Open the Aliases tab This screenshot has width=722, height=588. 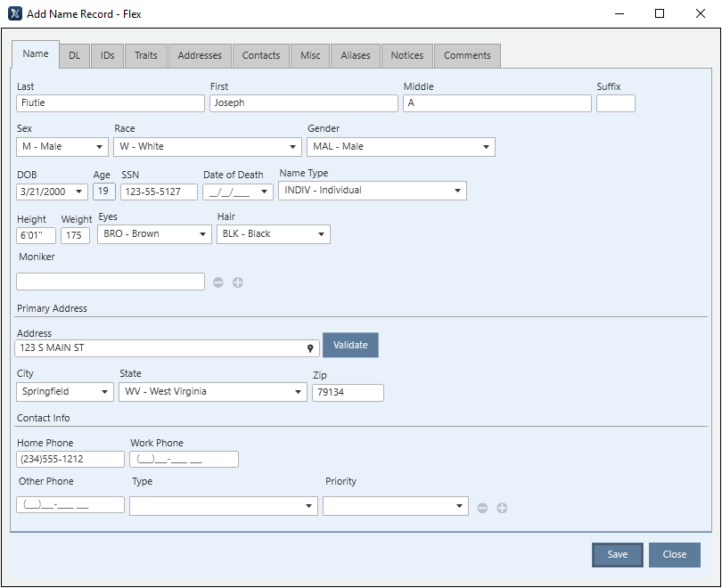(x=356, y=55)
